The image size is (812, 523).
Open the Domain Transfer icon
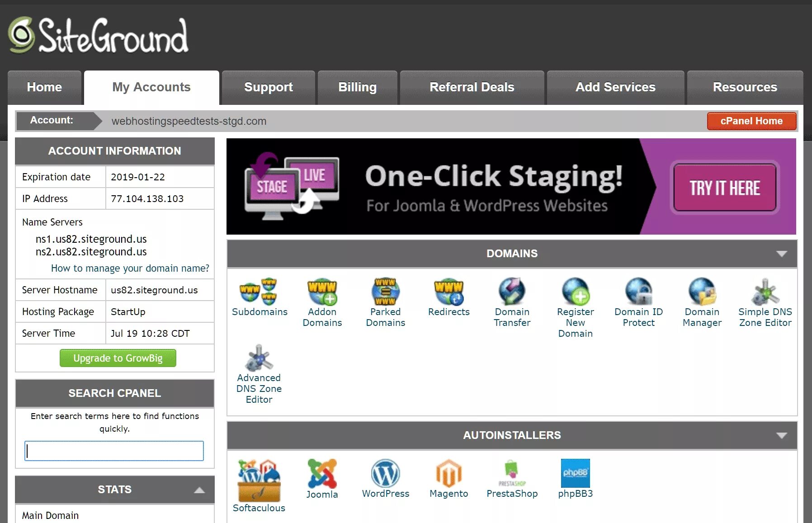tap(512, 292)
